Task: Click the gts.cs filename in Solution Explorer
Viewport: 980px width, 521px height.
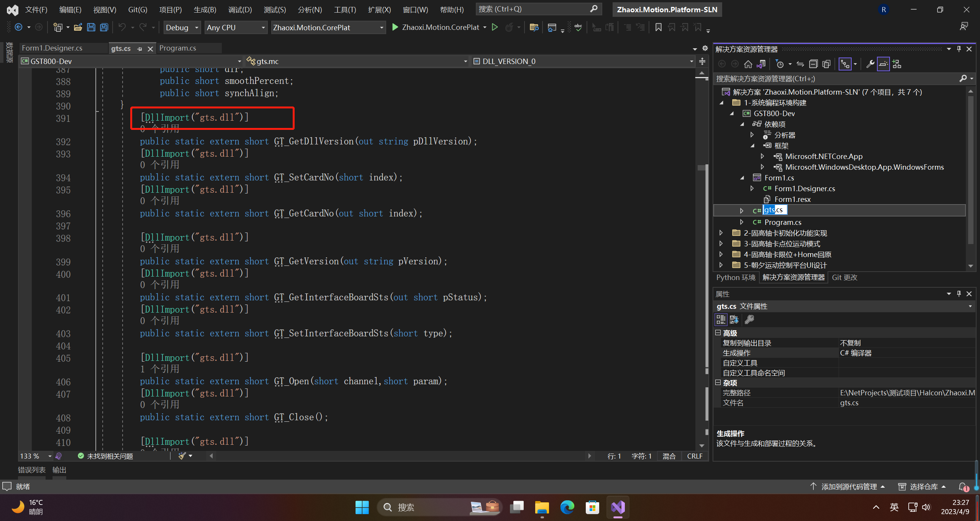Action: 772,210
